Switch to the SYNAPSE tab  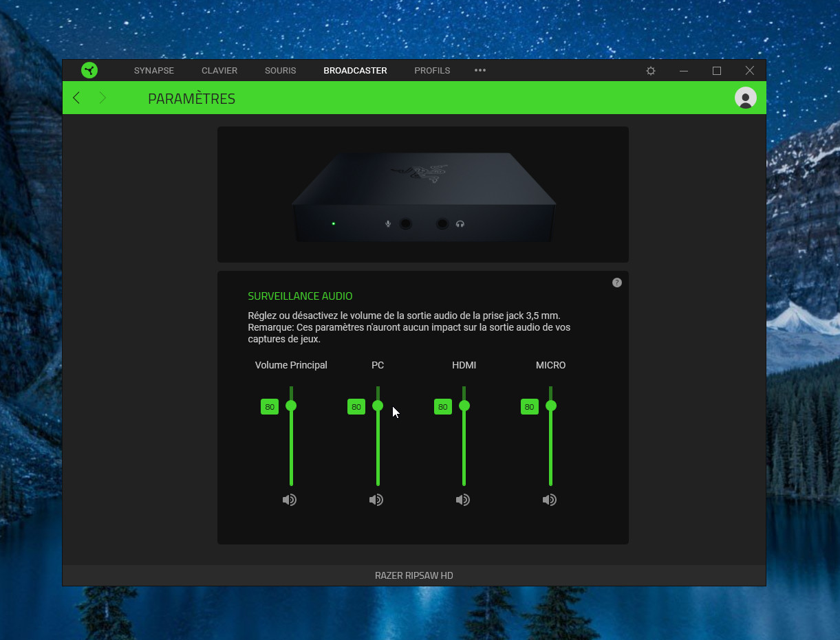[154, 71]
